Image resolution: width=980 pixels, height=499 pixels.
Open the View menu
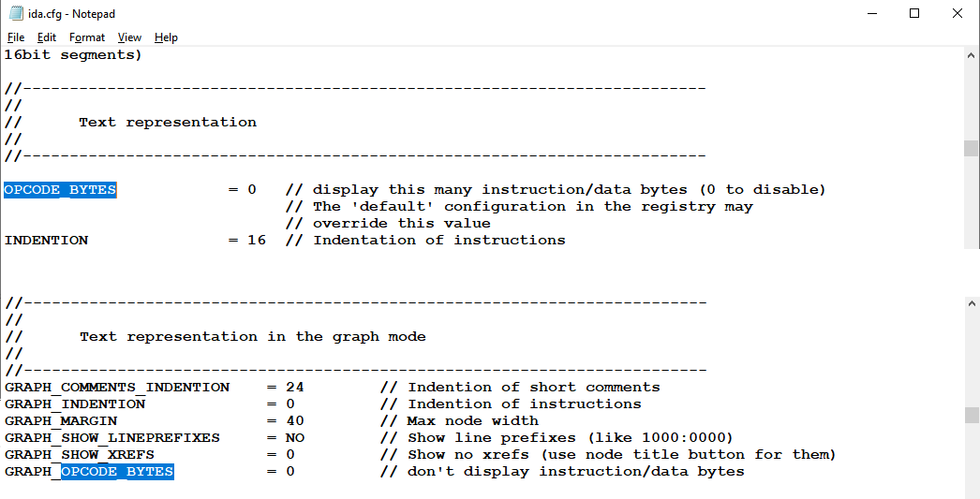click(x=129, y=37)
